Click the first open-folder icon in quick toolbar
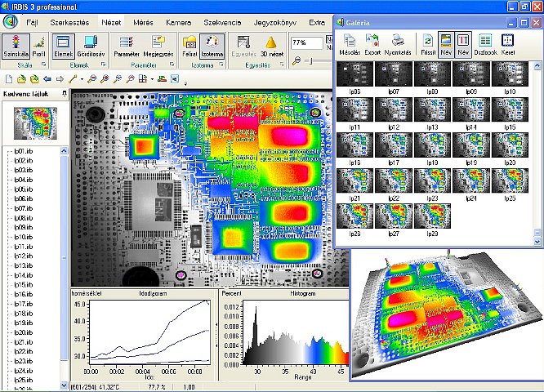Viewport: 544px width, 392px height. [x=21, y=79]
